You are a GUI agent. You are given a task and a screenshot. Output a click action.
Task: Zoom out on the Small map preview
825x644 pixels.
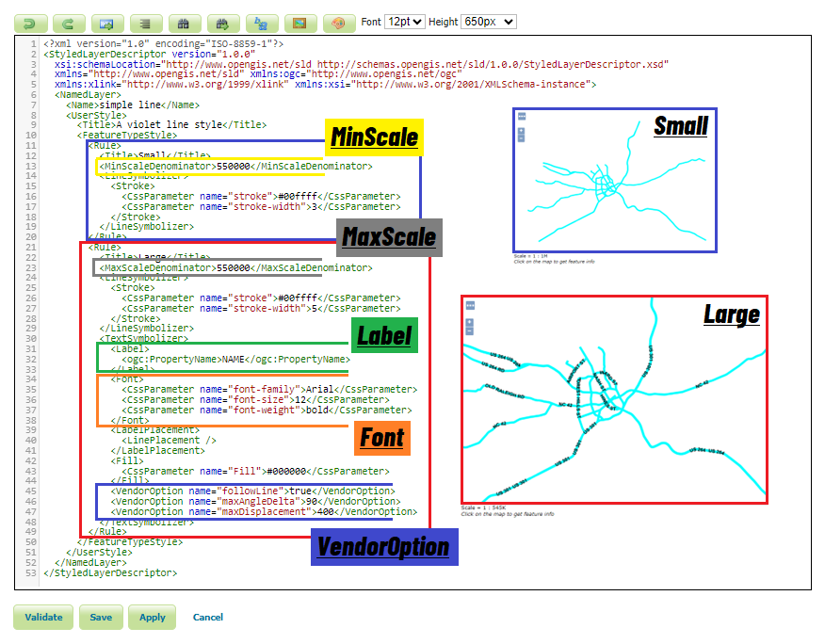click(522, 138)
